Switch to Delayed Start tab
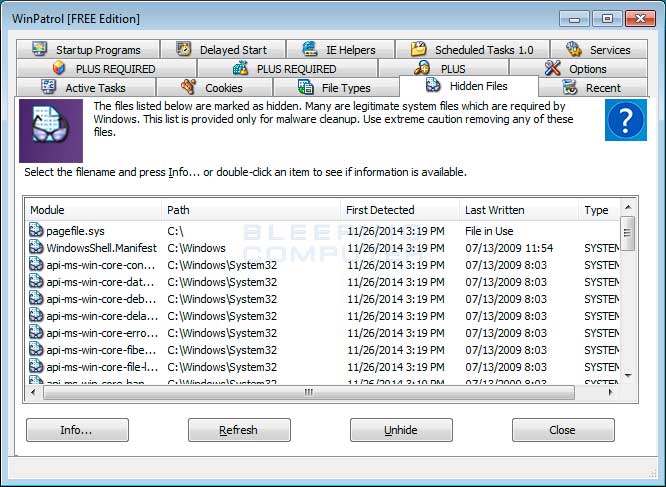The image size is (666, 487). coord(223,49)
